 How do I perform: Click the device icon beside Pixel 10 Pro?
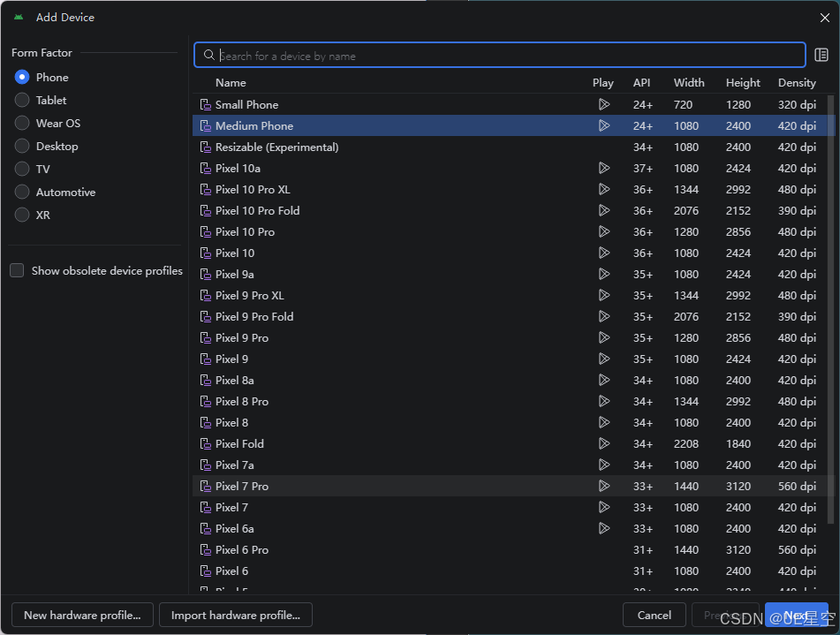(205, 231)
